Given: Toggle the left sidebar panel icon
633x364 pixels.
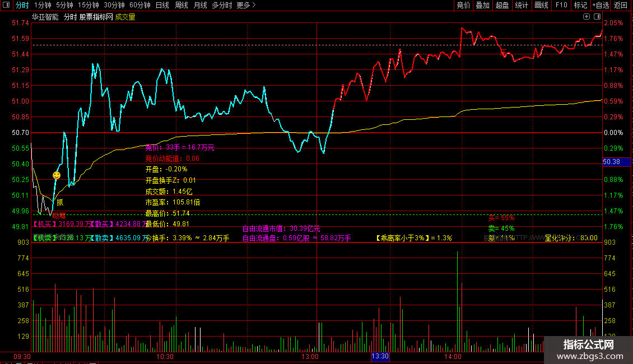Looking at the screenshot, I should (6, 5).
